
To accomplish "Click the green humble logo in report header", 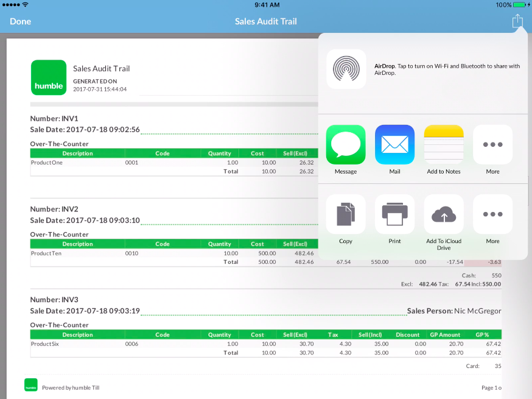I will (x=49, y=77).
